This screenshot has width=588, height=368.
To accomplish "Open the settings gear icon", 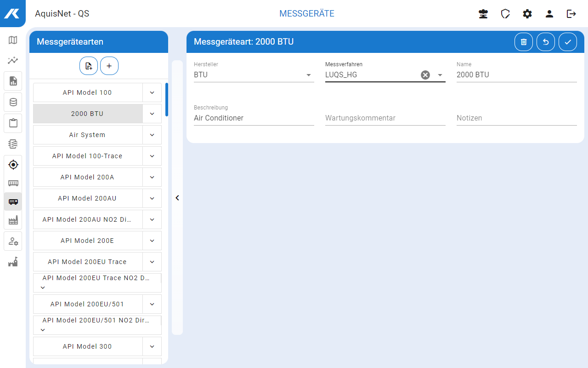I will (527, 14).
